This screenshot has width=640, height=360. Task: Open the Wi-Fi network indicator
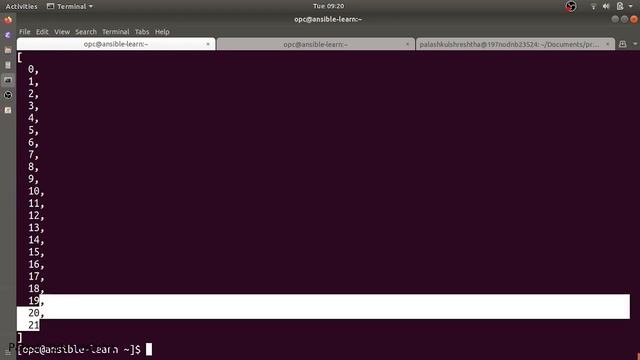point(593,6)
